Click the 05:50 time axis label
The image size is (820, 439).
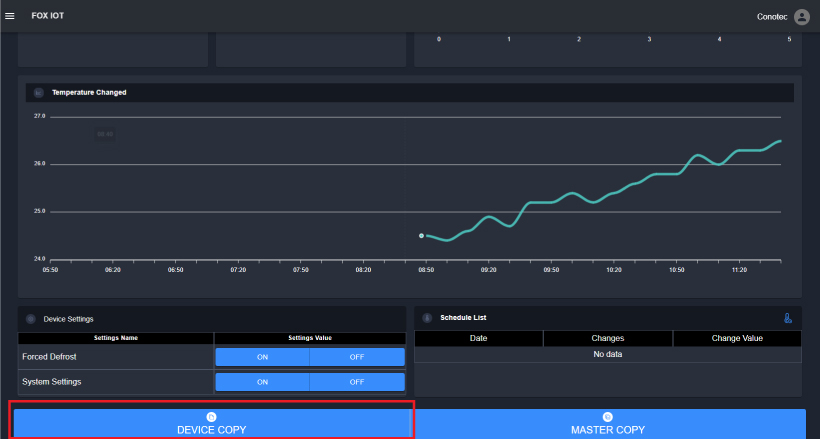(x=50, y=270)
